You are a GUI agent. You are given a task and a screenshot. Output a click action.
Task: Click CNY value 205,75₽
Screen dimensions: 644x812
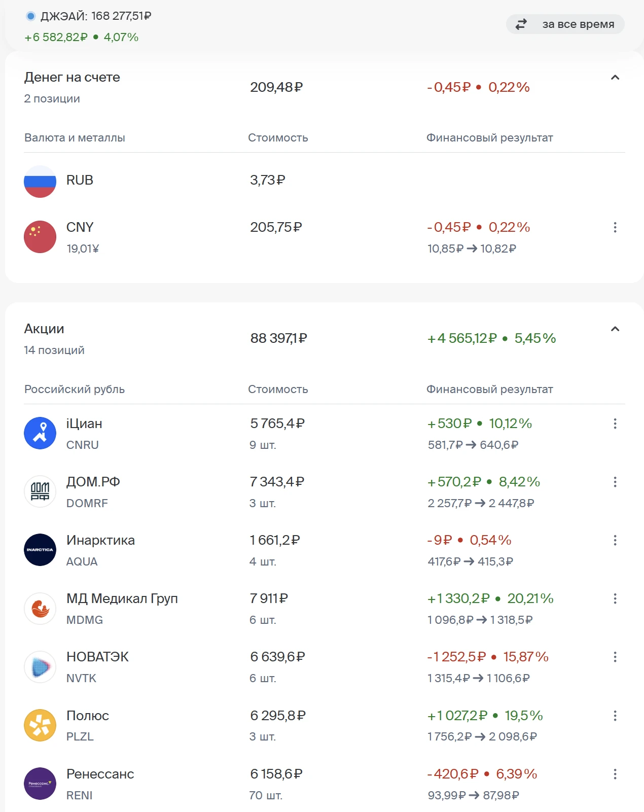click(276, 227)
